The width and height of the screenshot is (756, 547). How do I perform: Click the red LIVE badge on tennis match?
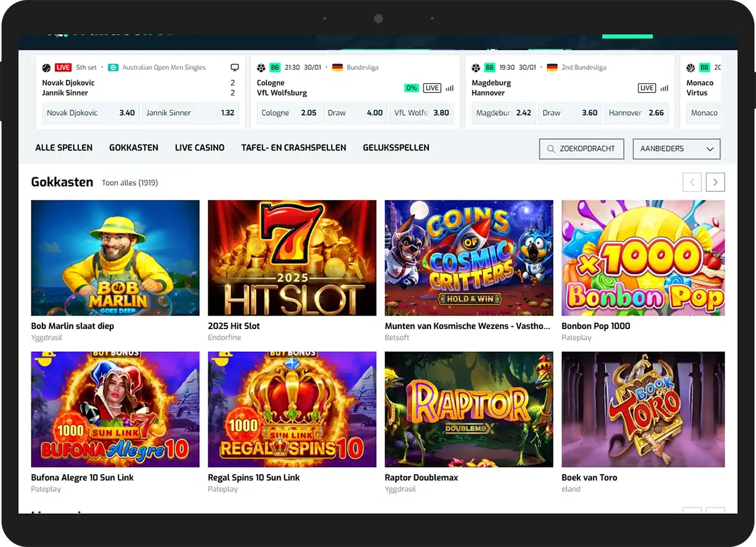pyautogui.click(x=63, y=67)
